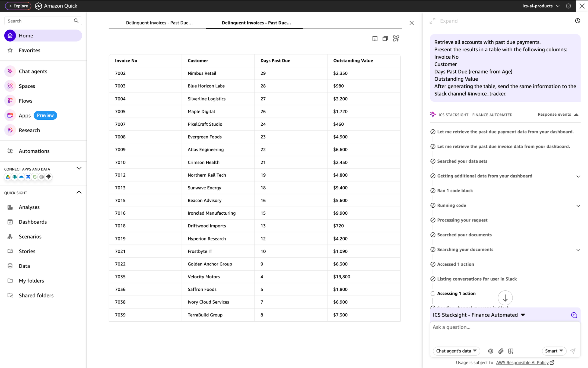Open the chat history clock icon

(x=577, y=21)
